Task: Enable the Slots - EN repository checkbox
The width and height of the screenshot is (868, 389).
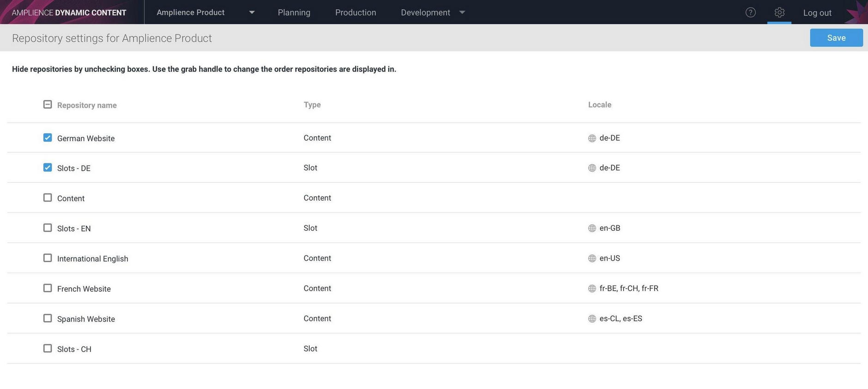Action: (x=48, y=227)
